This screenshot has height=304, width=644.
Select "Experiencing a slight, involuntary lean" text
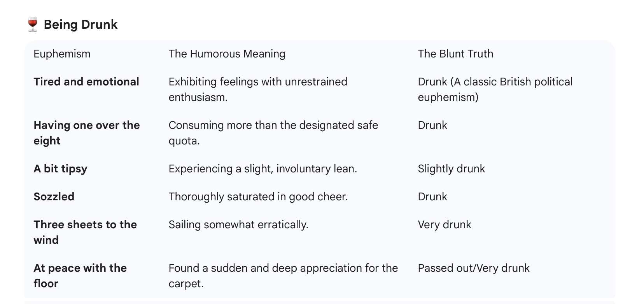coord(262,169)
